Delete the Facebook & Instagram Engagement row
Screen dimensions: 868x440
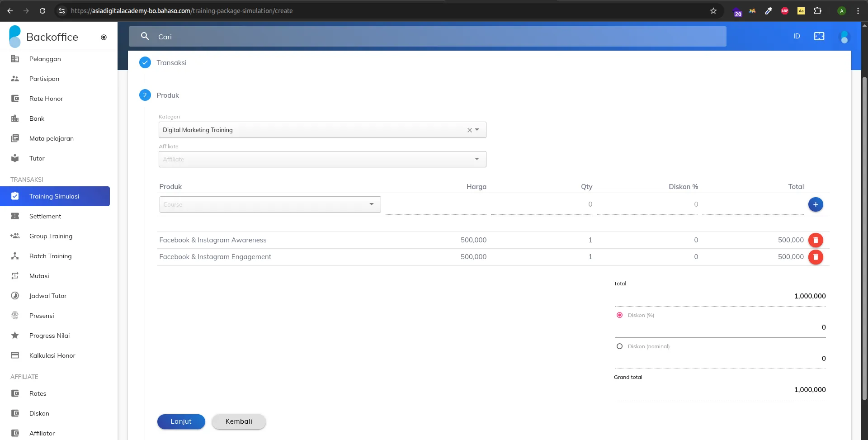pos(815,257)
